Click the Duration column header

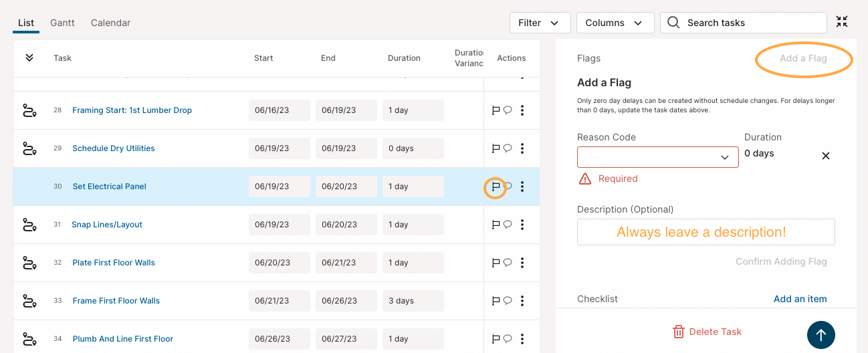coord(404,58)
